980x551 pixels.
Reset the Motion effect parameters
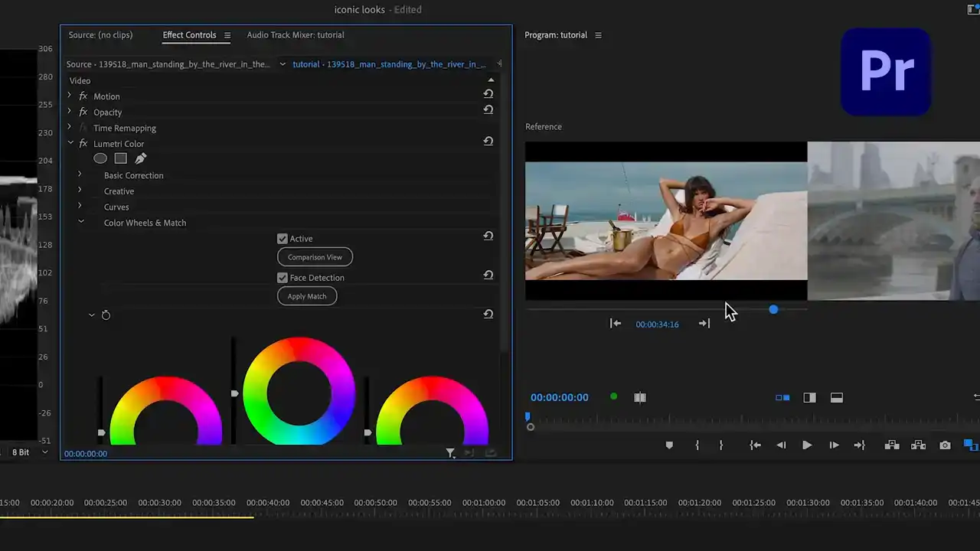point(488,94)
